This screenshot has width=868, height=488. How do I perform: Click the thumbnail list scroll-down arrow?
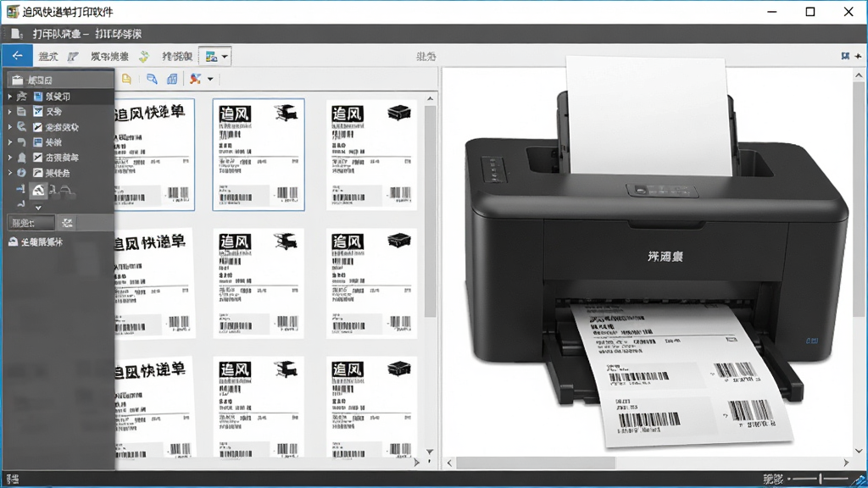point(430,452)
